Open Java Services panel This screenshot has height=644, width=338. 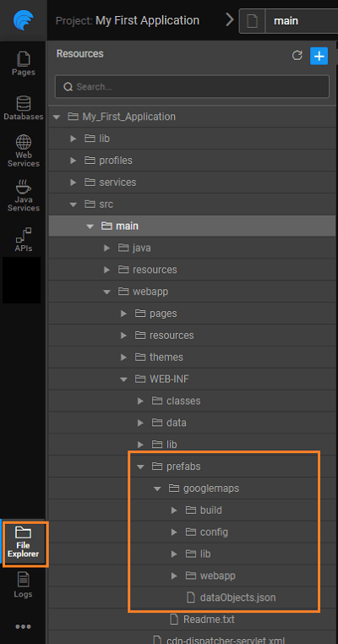tap(23, 195)
